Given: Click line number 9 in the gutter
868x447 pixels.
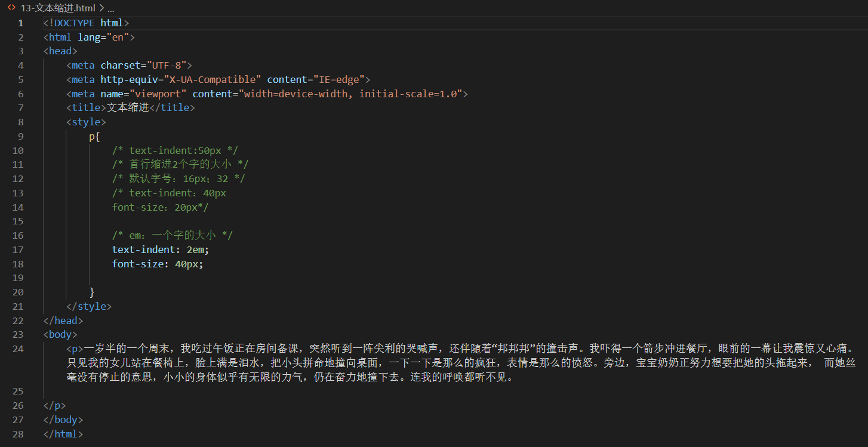Looking at the screenshot, I should pos(21,136).
